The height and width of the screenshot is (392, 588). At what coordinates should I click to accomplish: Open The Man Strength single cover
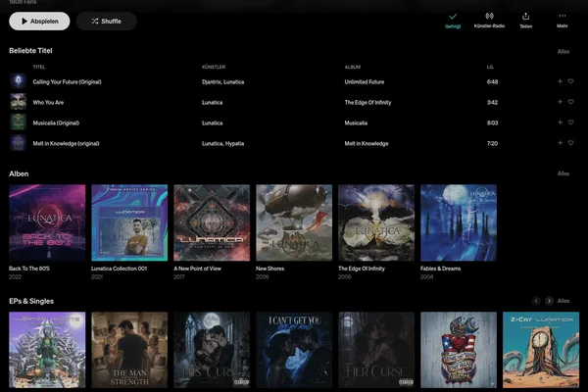pos(129,350)
